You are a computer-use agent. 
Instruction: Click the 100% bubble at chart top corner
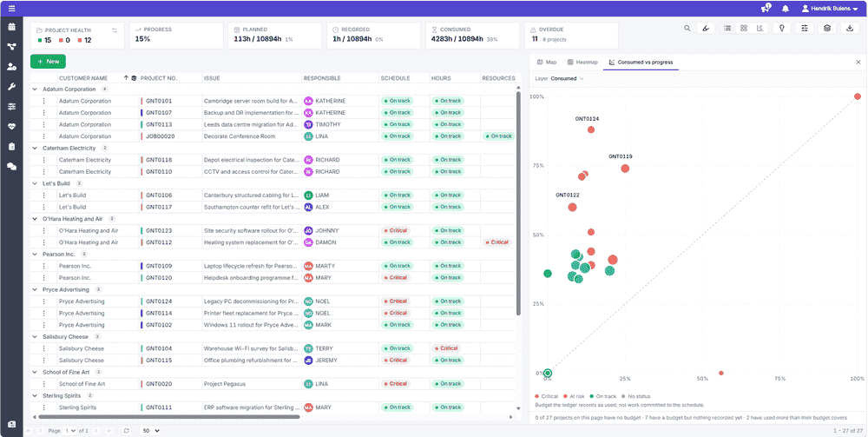click(858, 96)
